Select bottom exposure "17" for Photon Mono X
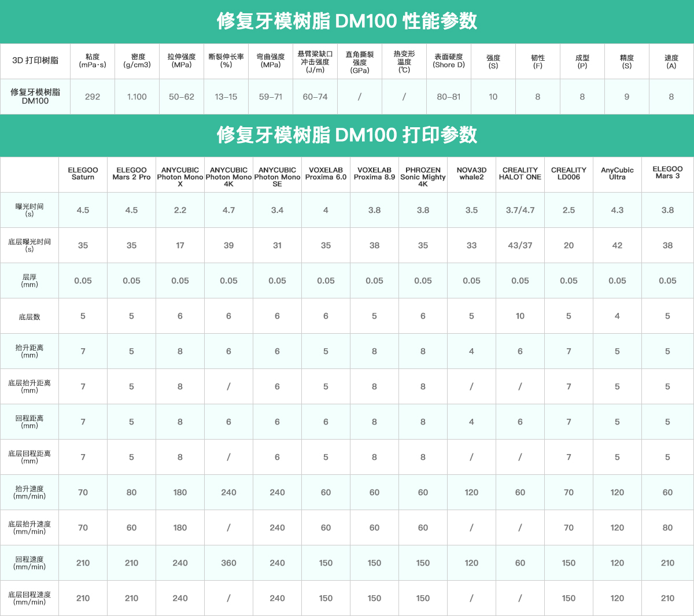694x616 pixels. coord(180,245)
